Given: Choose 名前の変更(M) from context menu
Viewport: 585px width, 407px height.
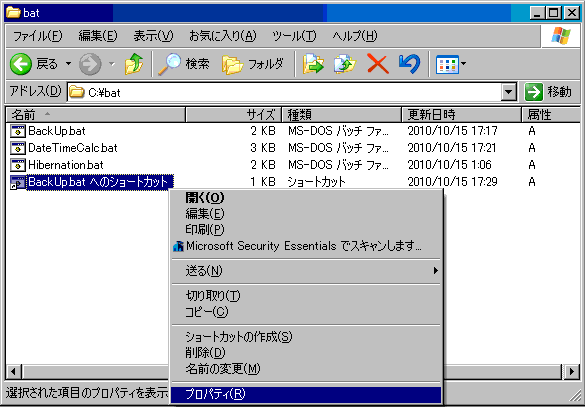Looking at the screenshot, I should coord(223,369).
